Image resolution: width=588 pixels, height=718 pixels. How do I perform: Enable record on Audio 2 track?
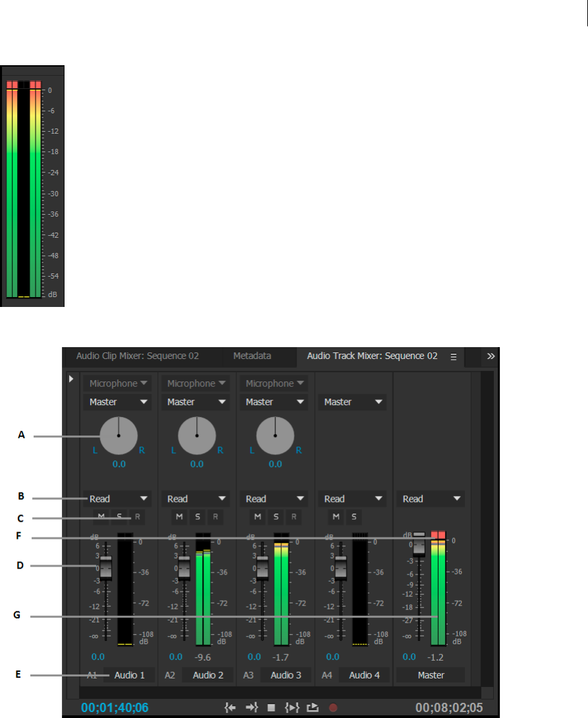coord(215,516)
